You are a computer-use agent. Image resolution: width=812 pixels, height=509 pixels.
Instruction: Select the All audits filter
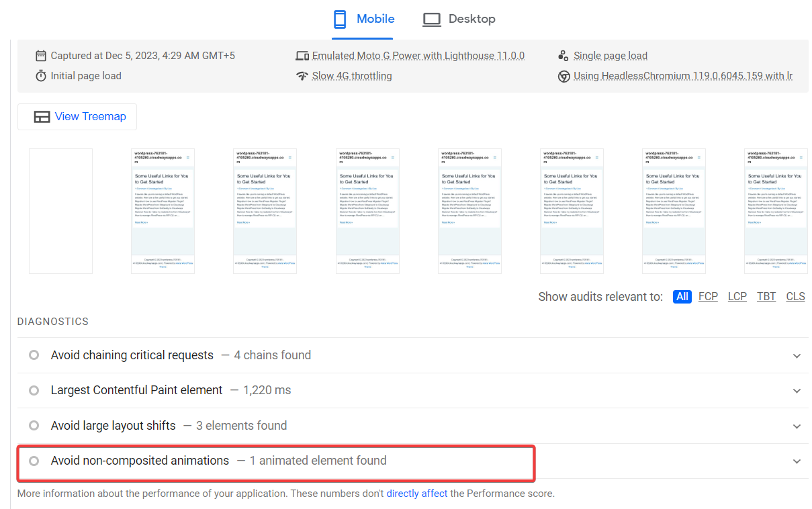(x=682, y=296)
